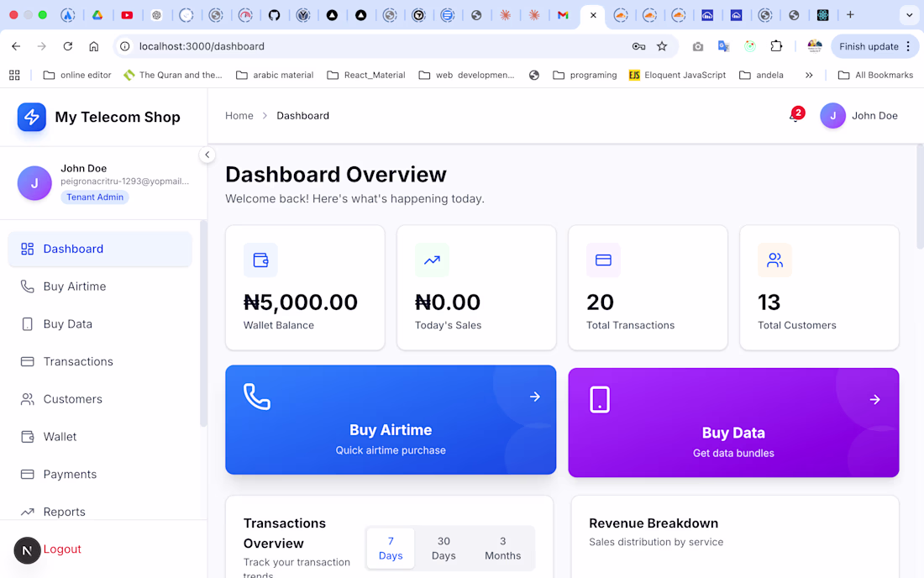Open a new browser tab with plus

click(x=850, y=15)
